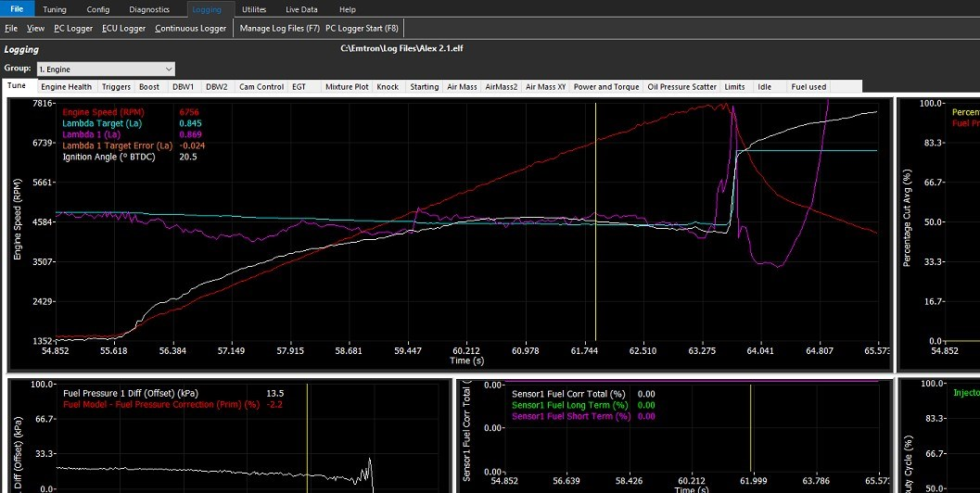
Task: Open the Help ribbon tab
Action: [x=348, y=9]
